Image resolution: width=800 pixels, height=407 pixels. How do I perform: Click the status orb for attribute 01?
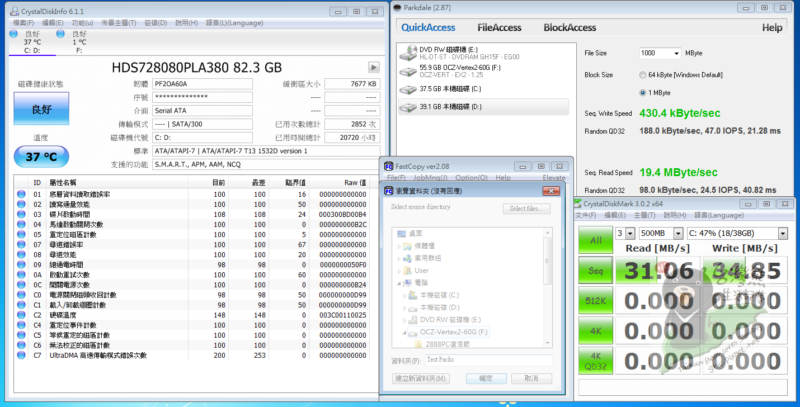[x=21, y=194]
